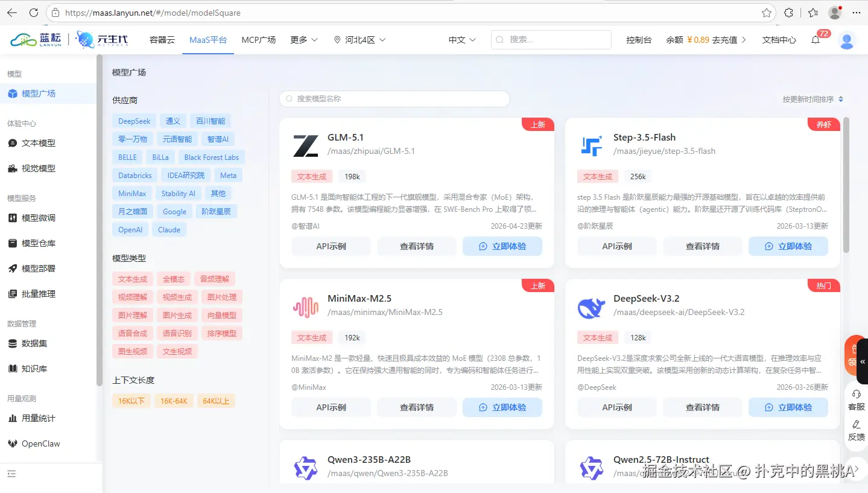This screenshot has height=493, width=868.
Task: Open the browser favorites list icon
Action: click(813, 12)
